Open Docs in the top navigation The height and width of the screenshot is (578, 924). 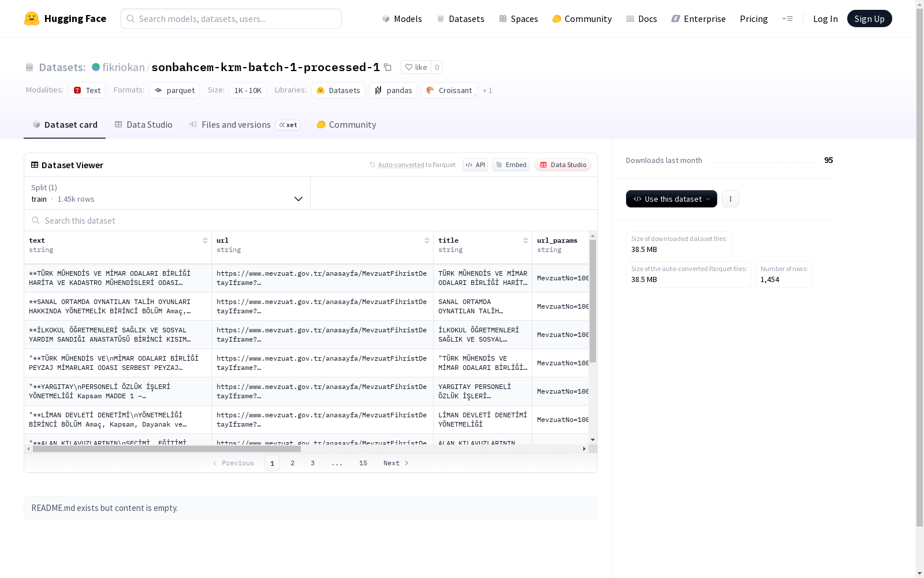point(641,18)
